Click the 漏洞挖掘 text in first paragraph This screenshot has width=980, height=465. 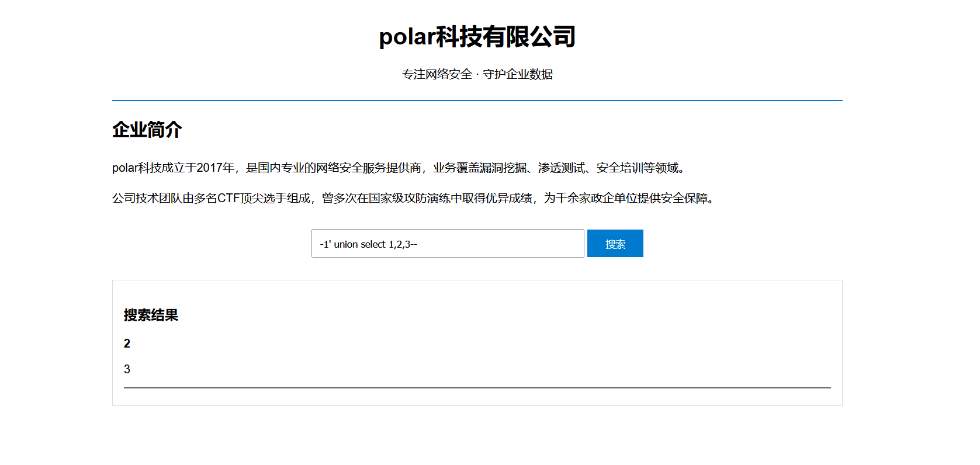(503, 168)
